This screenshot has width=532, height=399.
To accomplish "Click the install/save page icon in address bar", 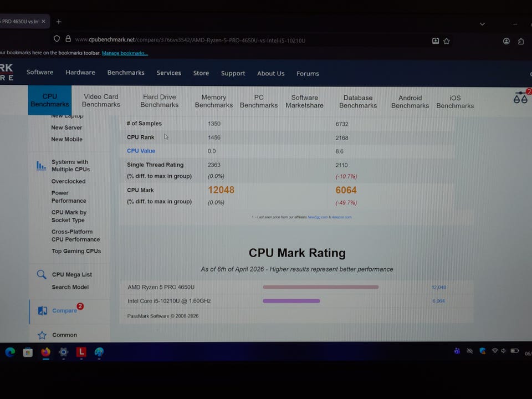I will [436, 41].
